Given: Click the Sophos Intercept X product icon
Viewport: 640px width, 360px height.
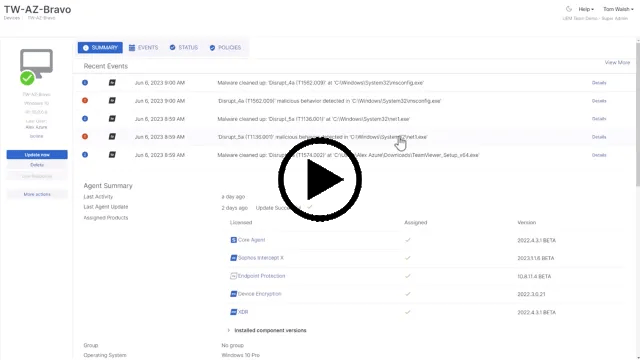Looking at the screenshot, I should 233,258.
